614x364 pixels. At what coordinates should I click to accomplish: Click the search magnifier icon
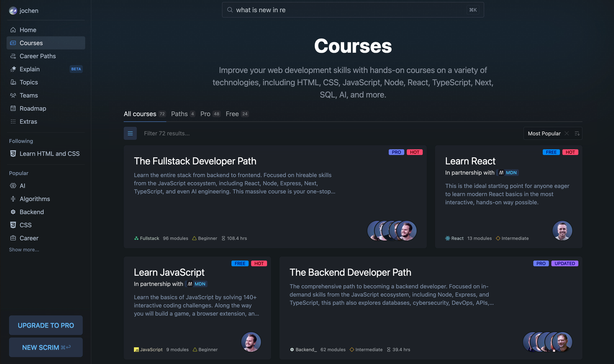point(230,10)
